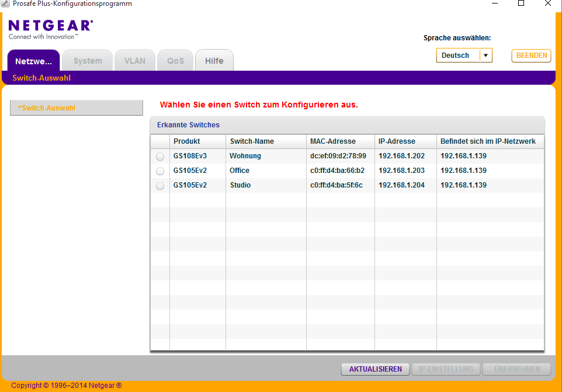
Task: Click the BEENDEN button
Action: pos(531,55)
